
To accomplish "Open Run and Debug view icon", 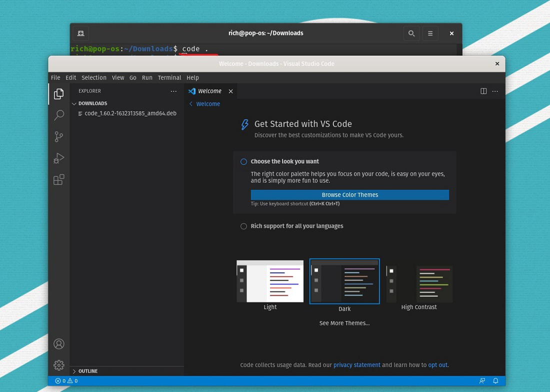I will [58, 158].
